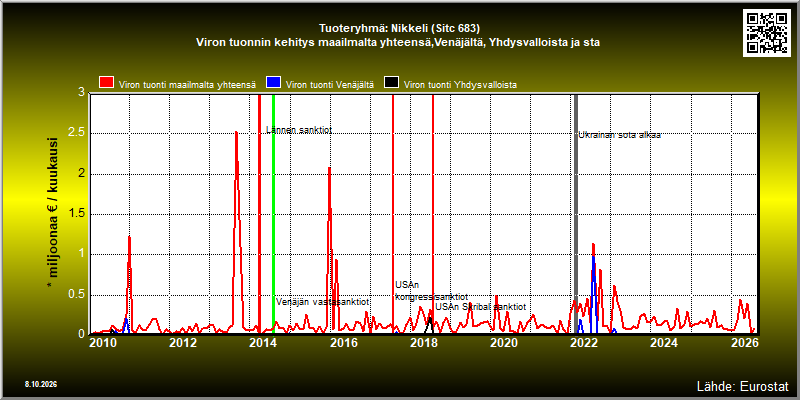Click the 2015 red peak near 2
The width and height of the screenshot is (800, 400).
(x=329, y=168)
